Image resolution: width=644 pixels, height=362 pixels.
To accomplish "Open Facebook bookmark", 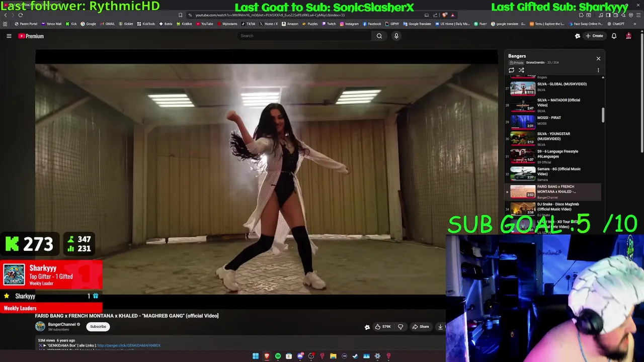I will (x=372, y=24).
